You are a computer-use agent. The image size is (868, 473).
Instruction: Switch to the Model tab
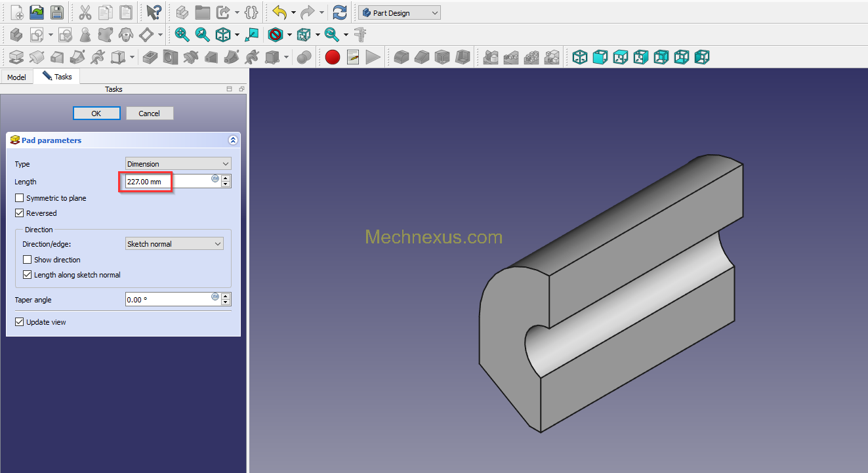pos(16,77)
